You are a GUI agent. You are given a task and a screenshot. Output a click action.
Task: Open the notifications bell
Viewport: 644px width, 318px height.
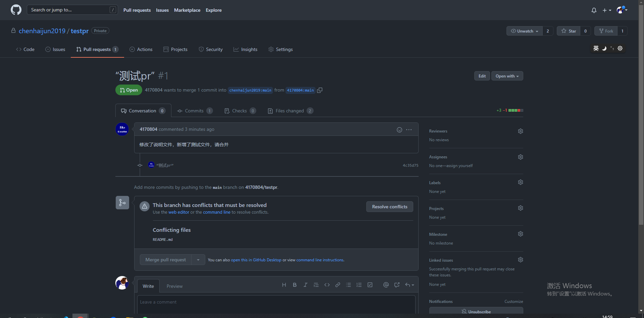pos(594,10)
